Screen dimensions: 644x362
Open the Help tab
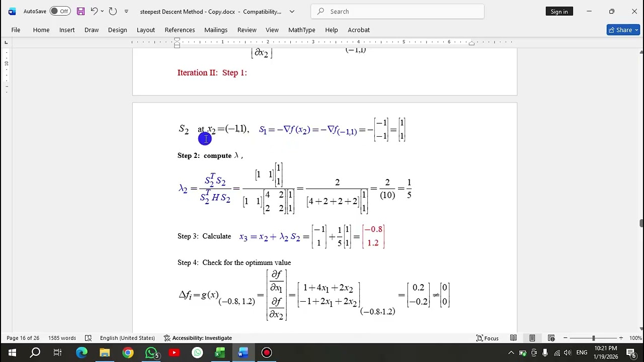tap(332, 30)
